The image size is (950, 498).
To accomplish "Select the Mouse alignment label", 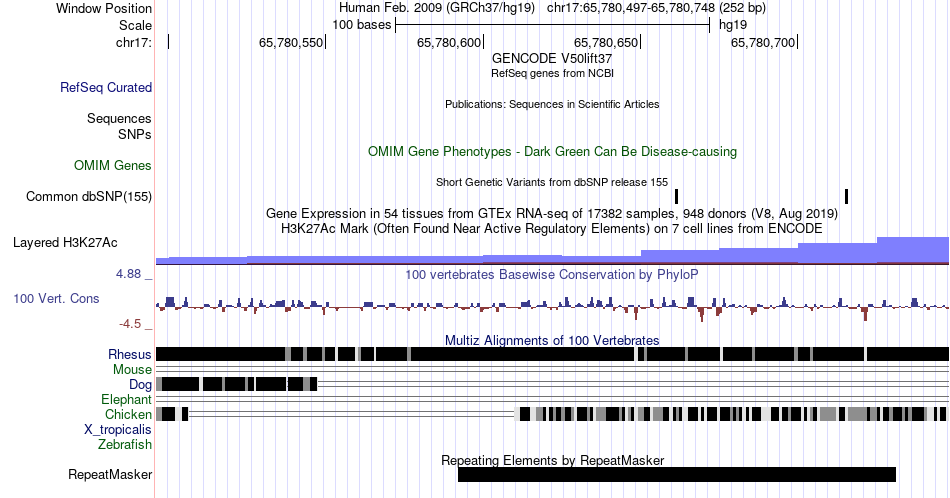I will [132, 370].
